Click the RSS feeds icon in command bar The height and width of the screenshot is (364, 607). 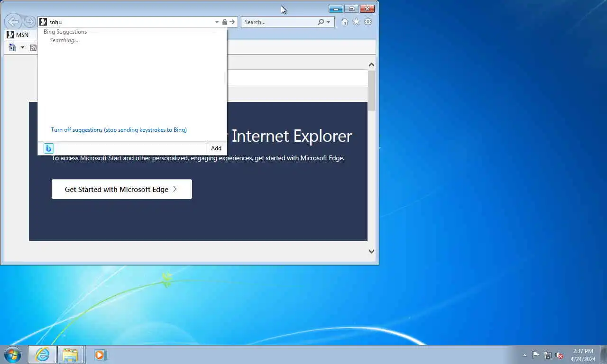[x=33, y=47]
